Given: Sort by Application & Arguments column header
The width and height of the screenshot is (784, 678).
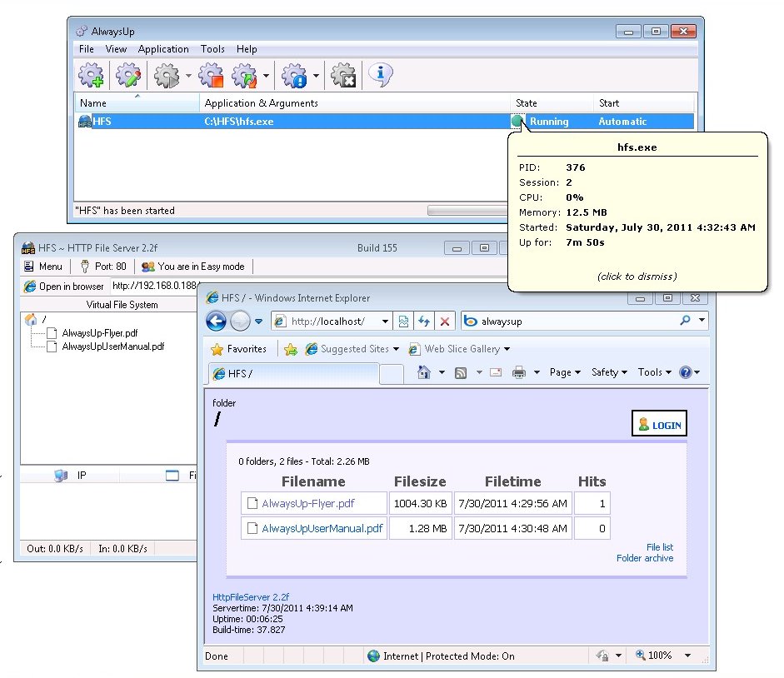Looking at the screenshot, I should (x=354, y=103).
